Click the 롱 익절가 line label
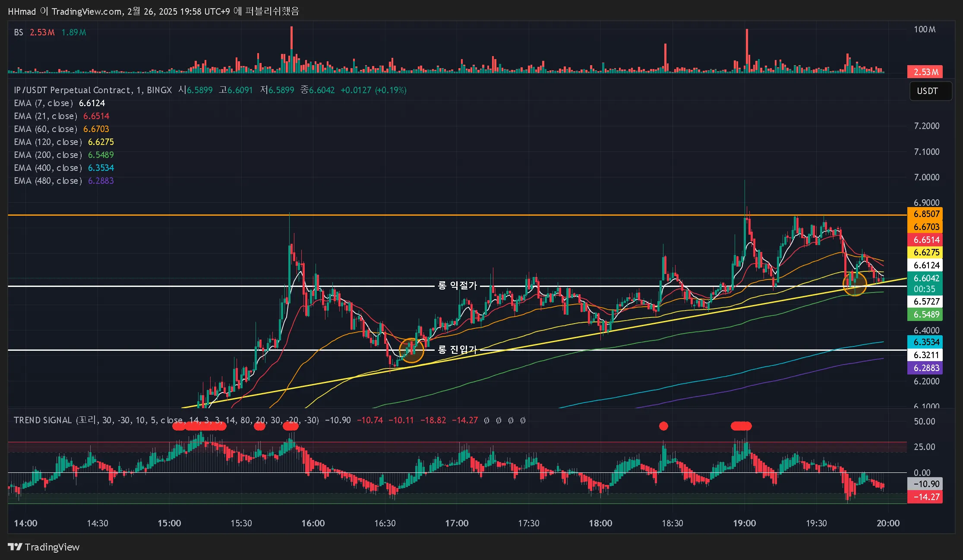963x560 pixels. [457, 286]
